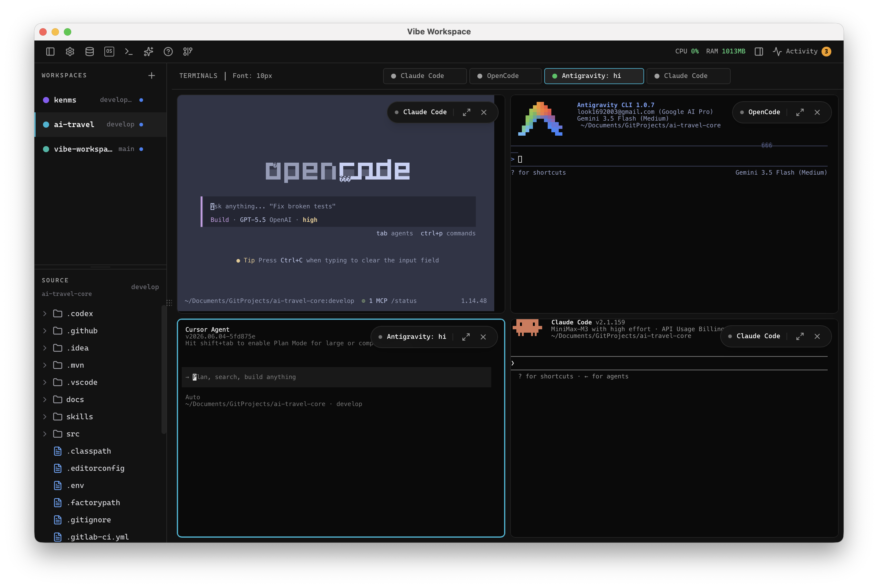Add a new workspace with plus icon
Viewport: 878px width, 588px height.
(152, 75)
